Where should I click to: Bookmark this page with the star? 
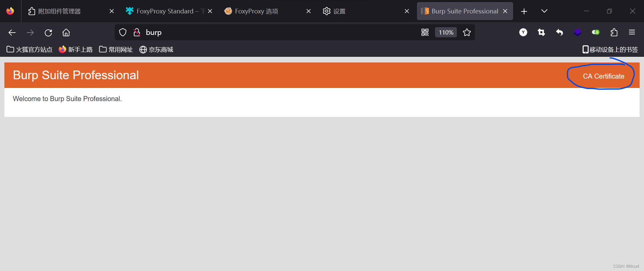467,32
